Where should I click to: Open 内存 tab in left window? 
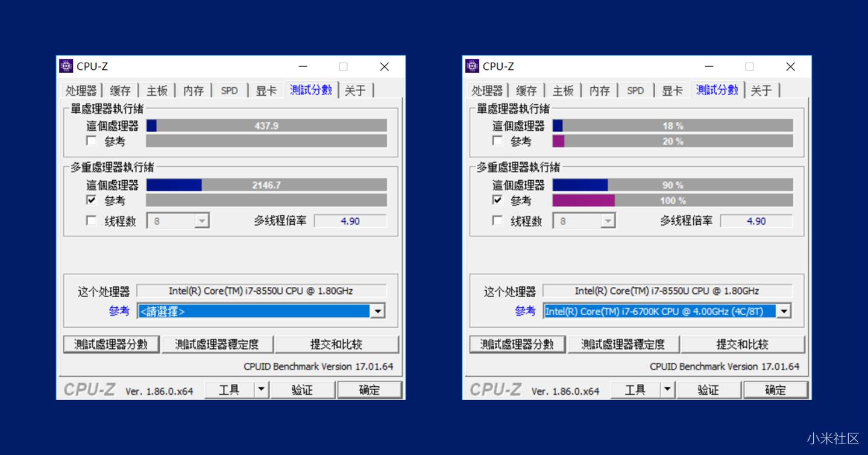(193, 90)
